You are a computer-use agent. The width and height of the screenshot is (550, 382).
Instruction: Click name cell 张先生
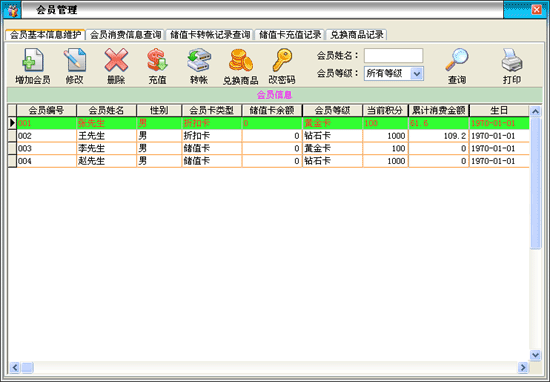[x=106, y=123]
